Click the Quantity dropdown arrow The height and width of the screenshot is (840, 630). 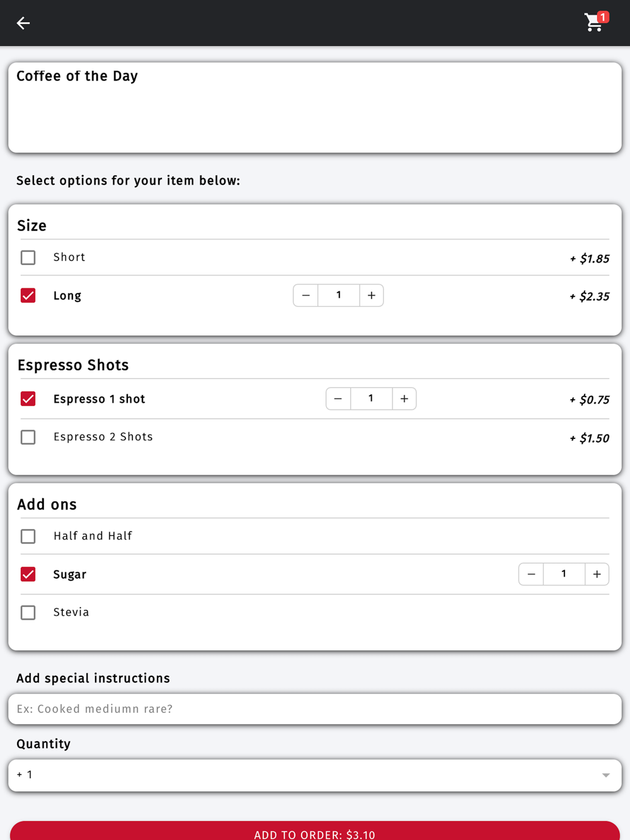point(605,775)
